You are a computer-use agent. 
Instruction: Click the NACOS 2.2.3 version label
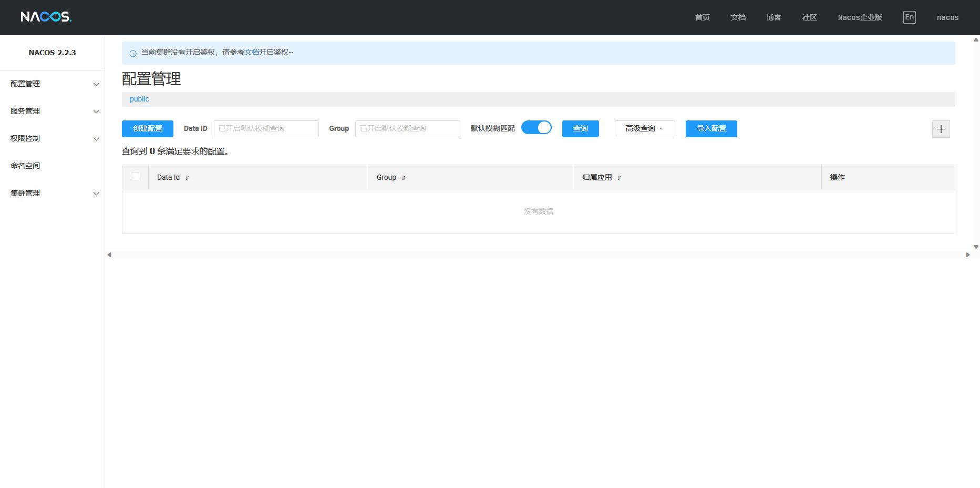coord(52,53)
